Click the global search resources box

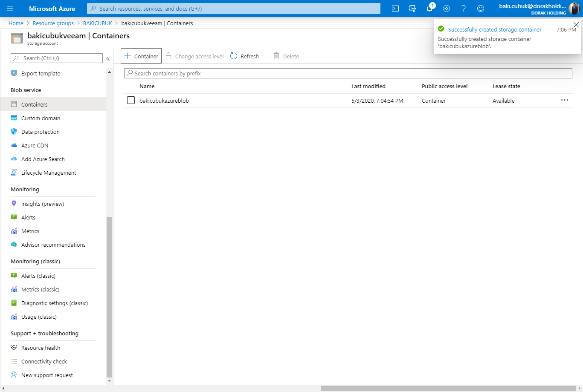click(x=234, y=9)
